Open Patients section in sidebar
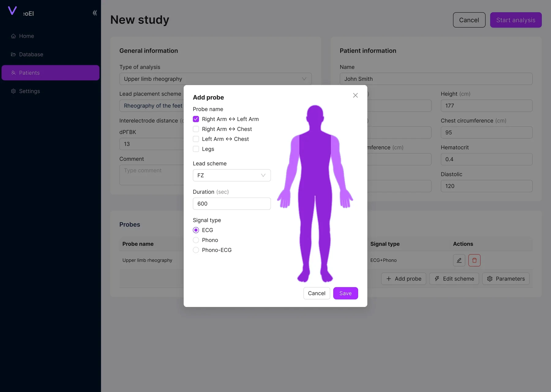The image size is (551, 392). (x=51, y=73)
